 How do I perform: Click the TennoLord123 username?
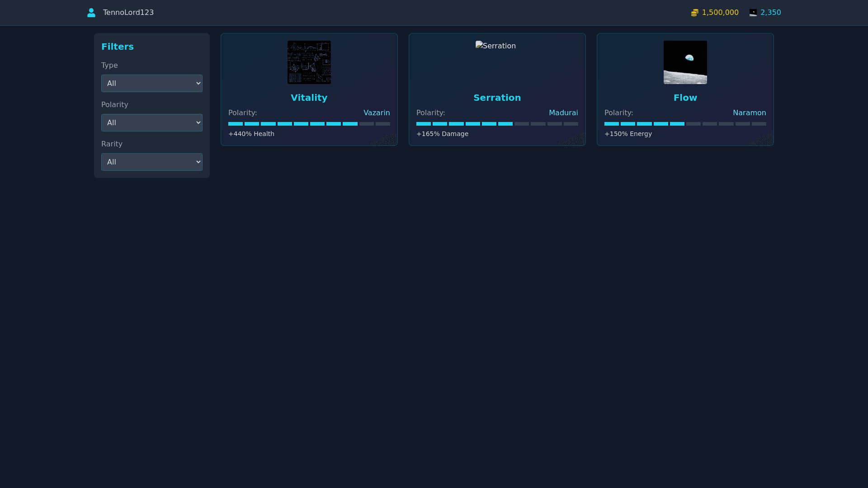tap(128, 12)
